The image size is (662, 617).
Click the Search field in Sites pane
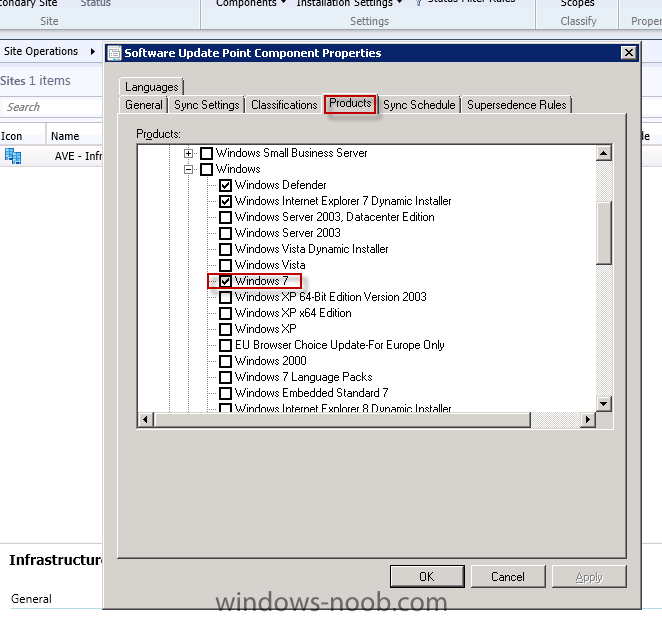[x=51, y=107]
